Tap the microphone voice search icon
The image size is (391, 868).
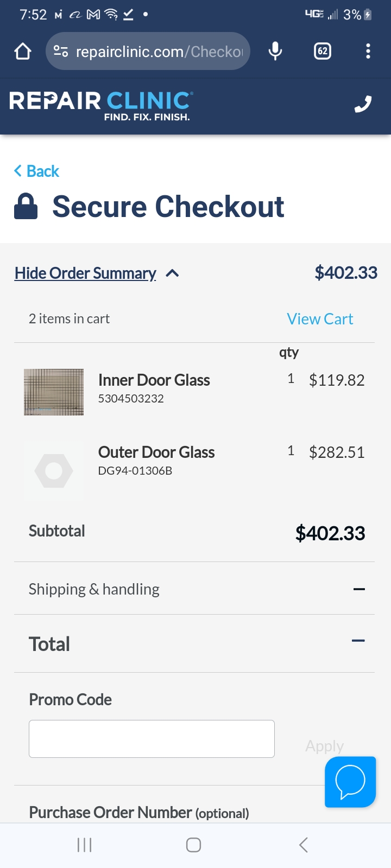point(275,51)
